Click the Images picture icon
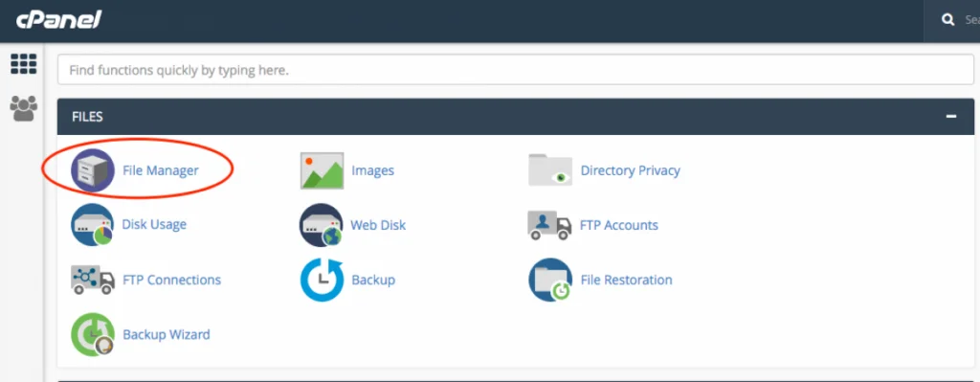980x382 pixels. click(322, 170)
